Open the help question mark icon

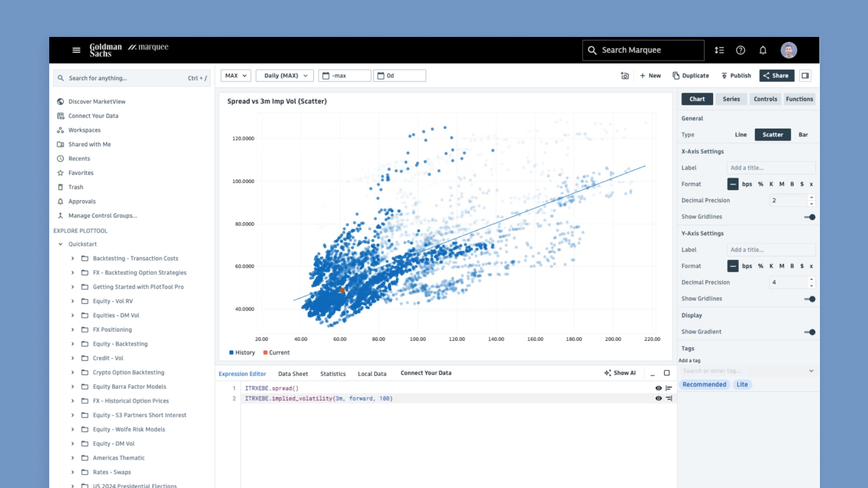tap(740, 50)
